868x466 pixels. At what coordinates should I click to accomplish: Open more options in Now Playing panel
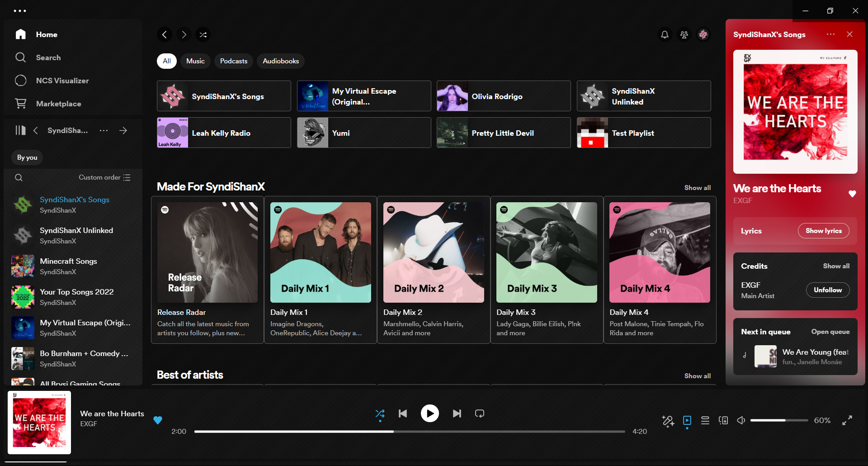click(x=830, y=34)
